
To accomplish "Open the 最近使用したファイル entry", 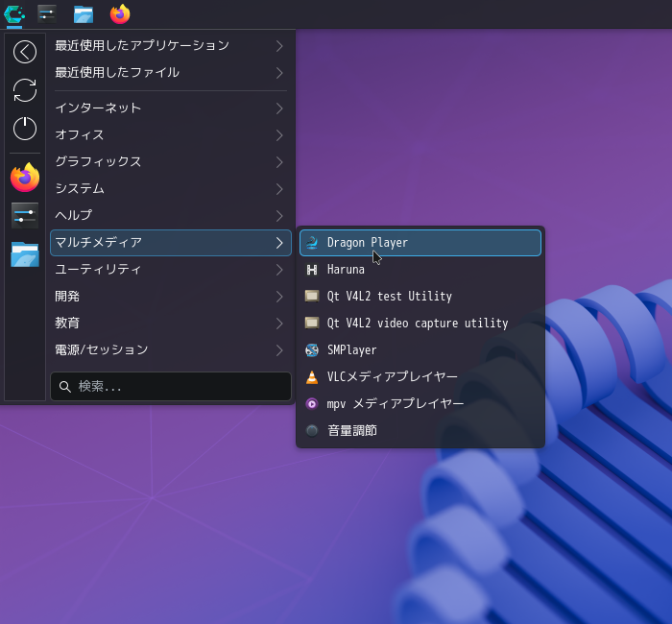I will (171, 73).
